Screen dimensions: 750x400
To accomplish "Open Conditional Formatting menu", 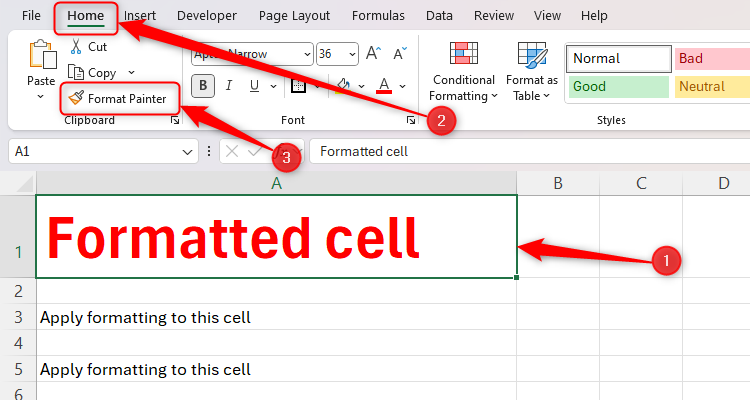I will tap(463, 72).
